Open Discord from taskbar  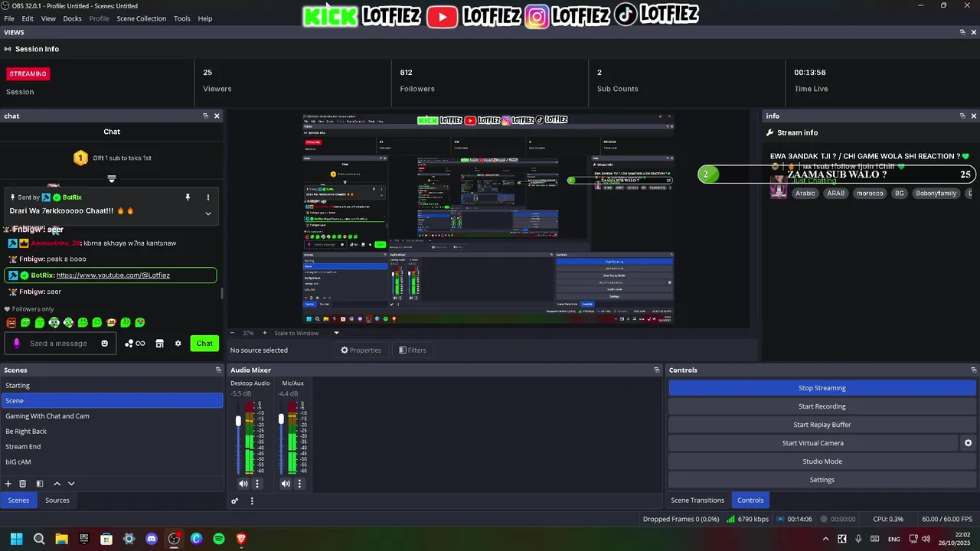click(x=152, y=539)
